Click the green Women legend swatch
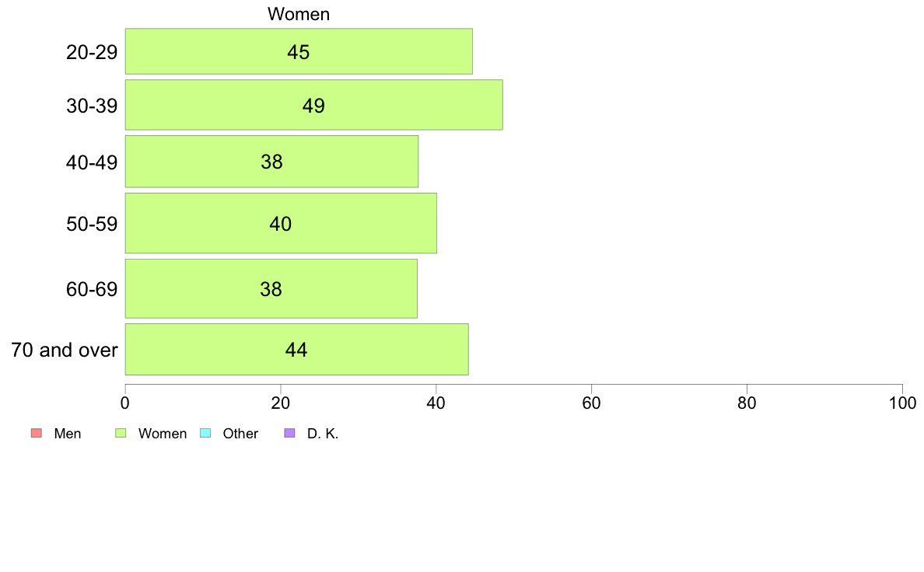This screenshot has width=924, height=572. click(121, 433)
